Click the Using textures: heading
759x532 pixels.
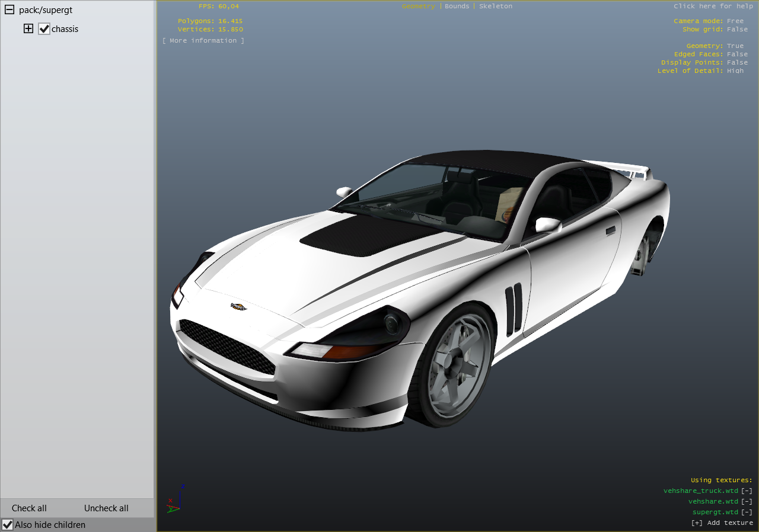coord(722,480)
